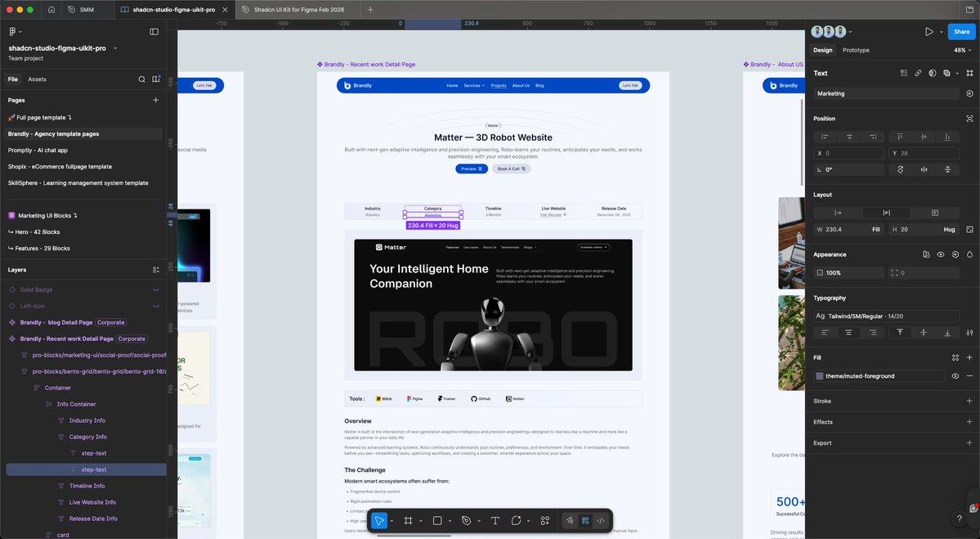Switch to Draw mode in toolbar
Screen dimensions: 980x539
click(570, 520)
